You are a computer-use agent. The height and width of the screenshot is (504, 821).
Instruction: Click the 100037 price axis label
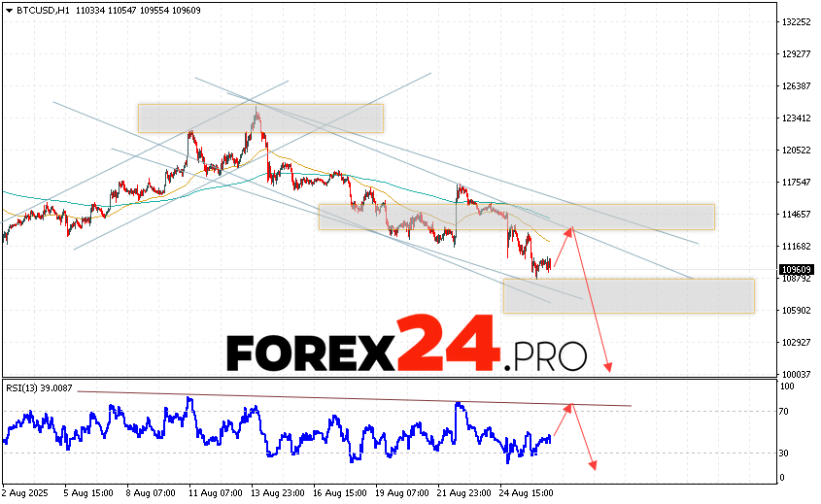(x=796, y=374)
